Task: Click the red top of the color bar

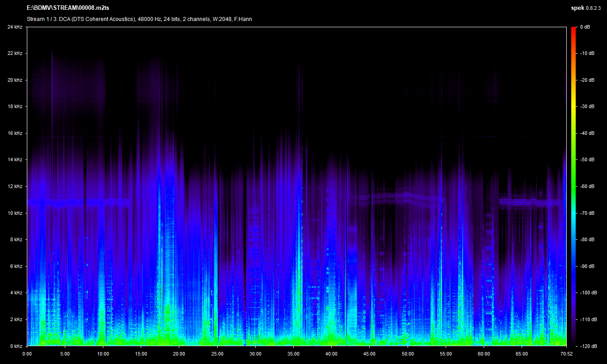Action: (573, 29)
